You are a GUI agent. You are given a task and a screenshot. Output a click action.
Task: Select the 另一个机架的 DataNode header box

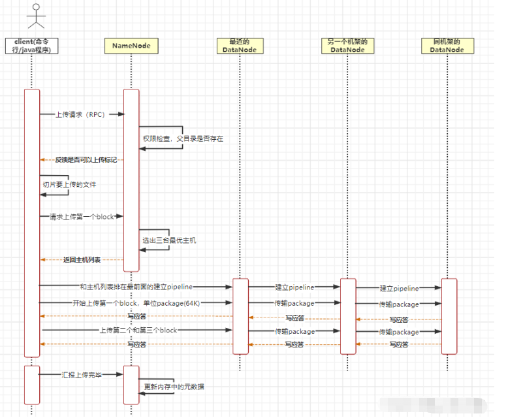(347, 46)
